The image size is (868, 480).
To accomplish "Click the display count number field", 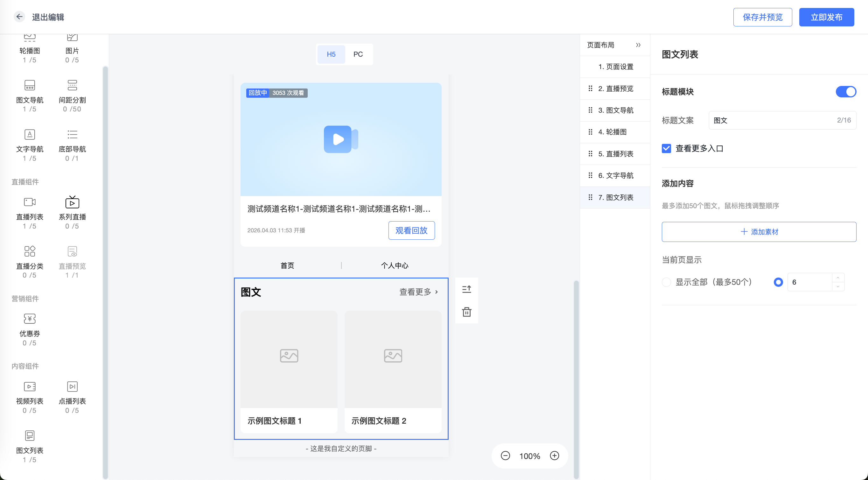I will pyautogui.click(x=810, y=282).
